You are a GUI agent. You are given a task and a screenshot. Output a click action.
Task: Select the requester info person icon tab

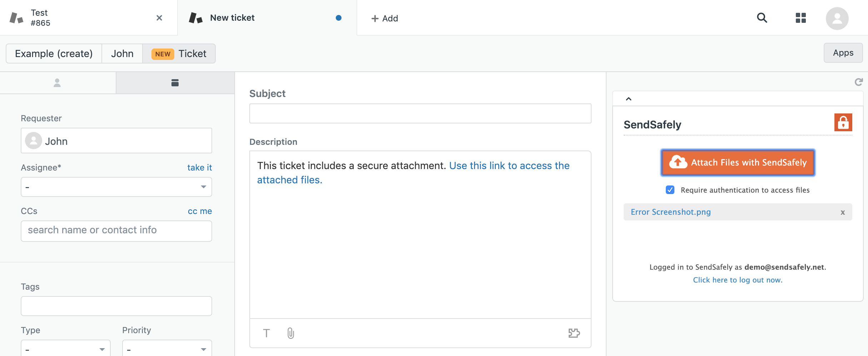58,83
